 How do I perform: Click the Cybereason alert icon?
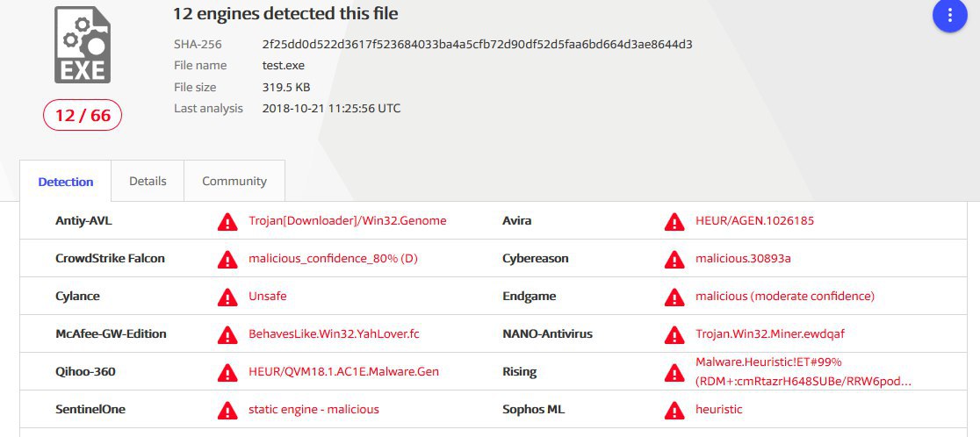point(674,259)
